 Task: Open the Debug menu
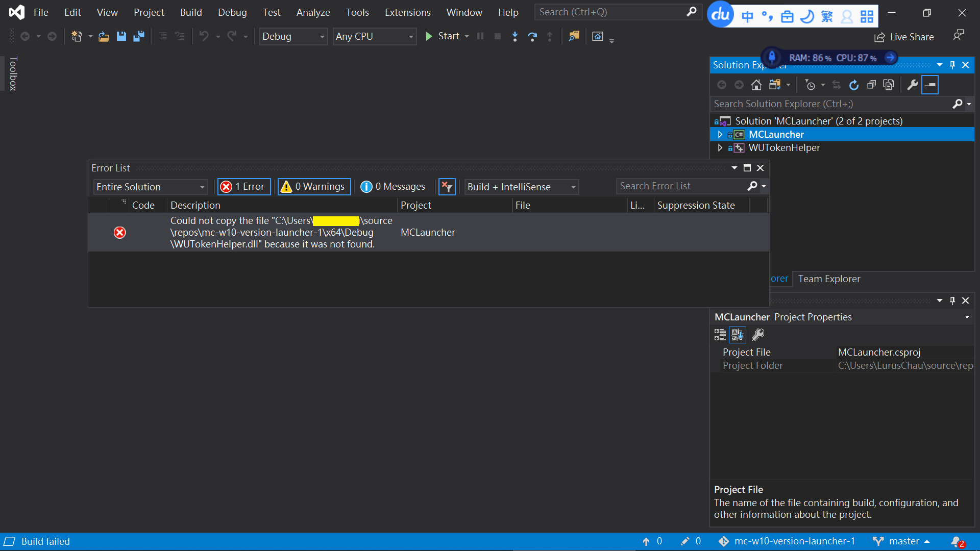[x=232, y=12]
